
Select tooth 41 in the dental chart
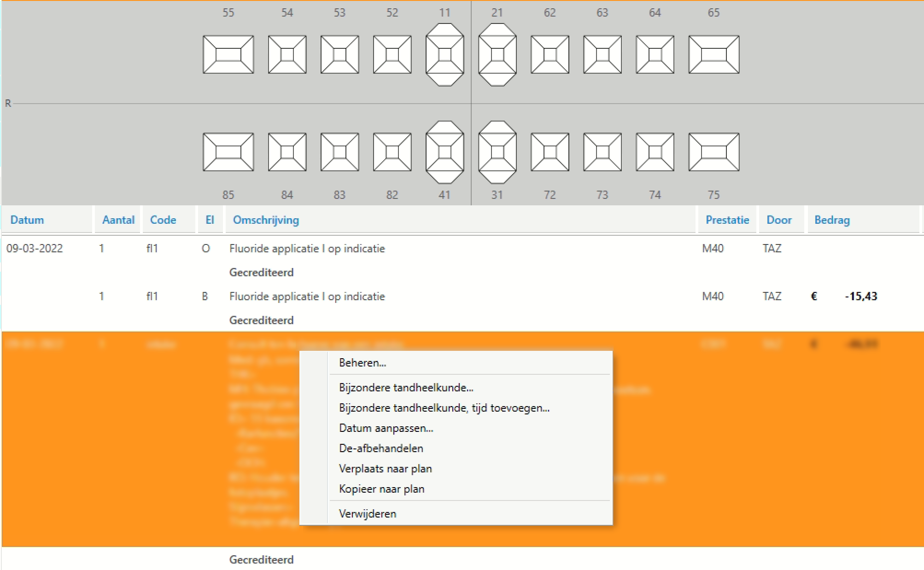click(444, 152)
